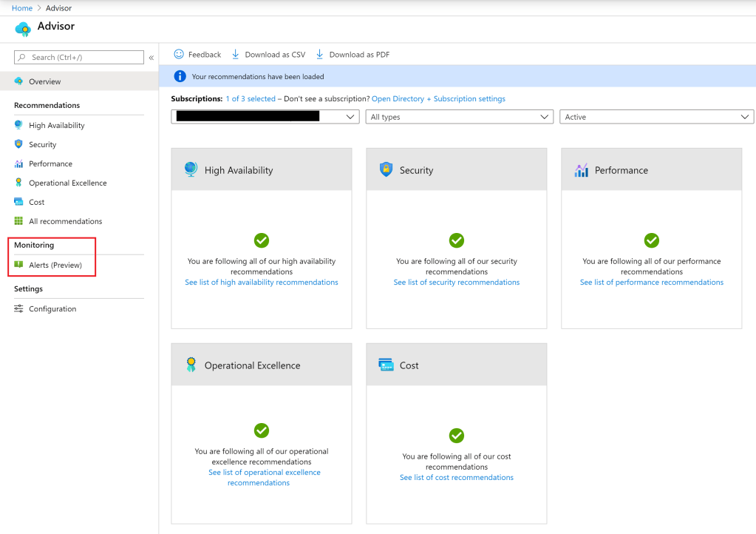The image size is (756, 534).
Task: Open the Active status dropdown
Action: coord(656,117)
